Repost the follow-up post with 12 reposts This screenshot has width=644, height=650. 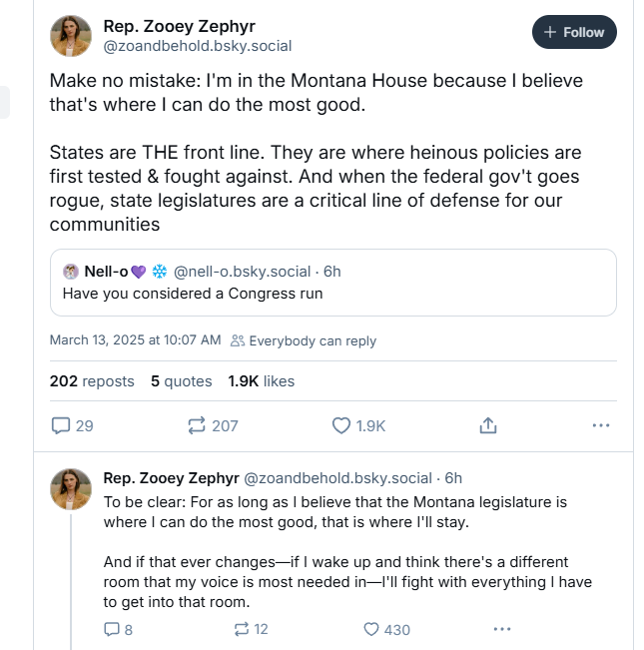[241, 629]
